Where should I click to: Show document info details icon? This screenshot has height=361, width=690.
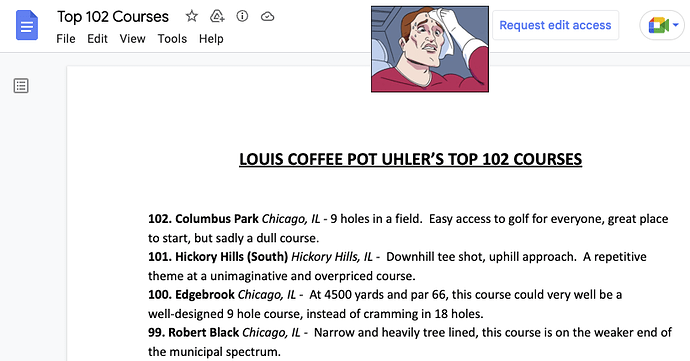pos(242,16)
